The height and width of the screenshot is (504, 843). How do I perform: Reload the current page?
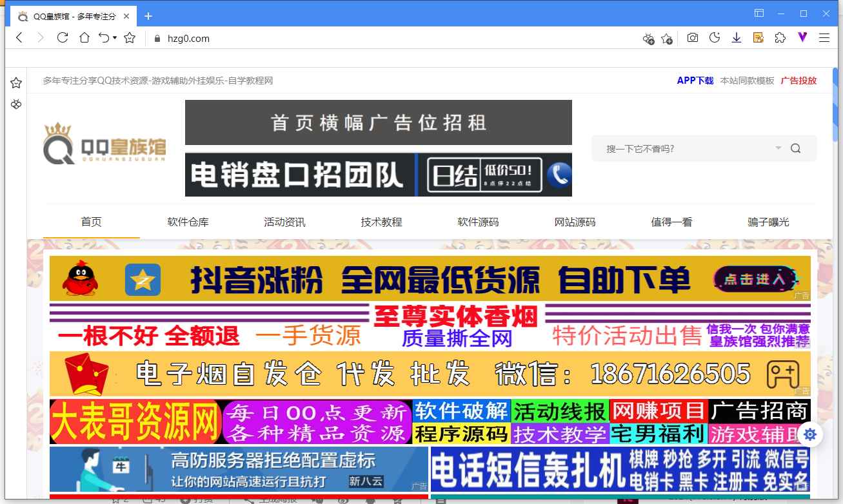(x=63, y=38)
